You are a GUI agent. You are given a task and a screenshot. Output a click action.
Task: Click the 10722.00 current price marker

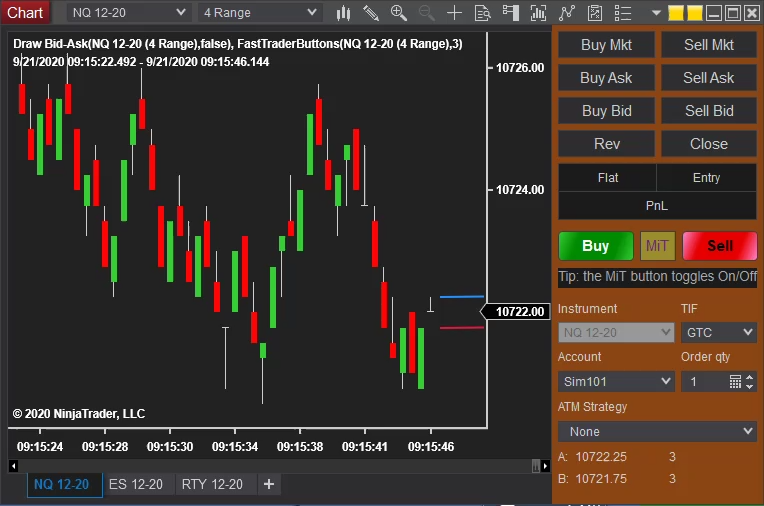pyautogui.click(x=516, y=312)
